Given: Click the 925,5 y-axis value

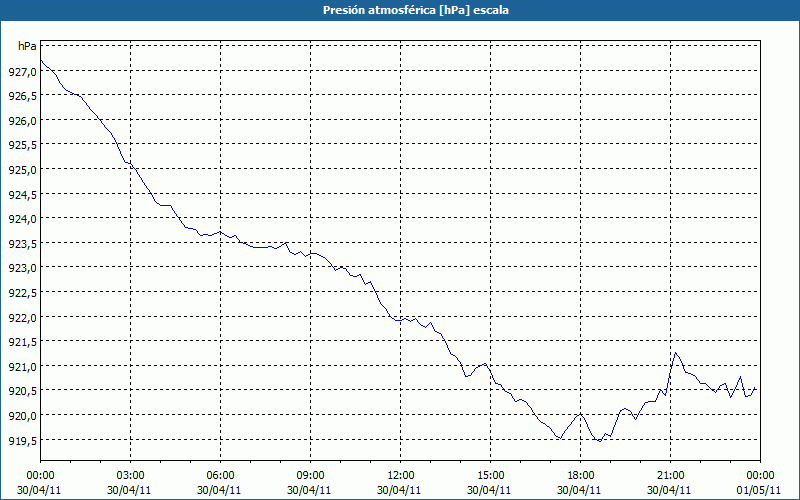Looking at the screenshot, I should click(23, 145).
